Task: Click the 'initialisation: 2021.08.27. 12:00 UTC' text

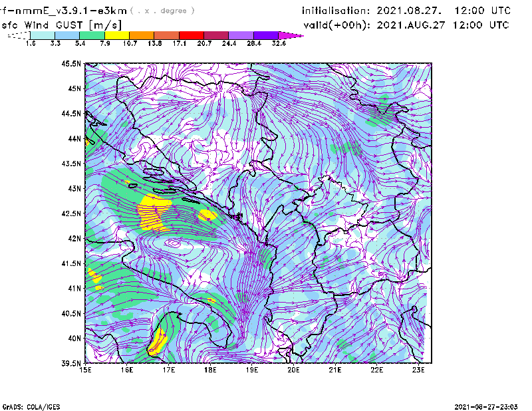Action: coord(406,11)
